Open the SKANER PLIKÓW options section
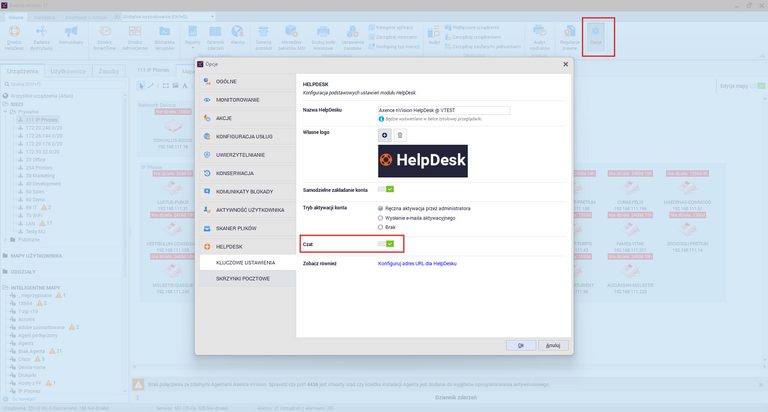 pyautogui.click(x=248, y=228)
